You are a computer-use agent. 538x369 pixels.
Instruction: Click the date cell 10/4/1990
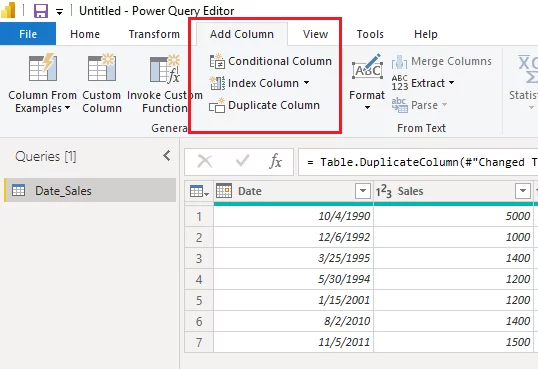(x=293, y=216)
